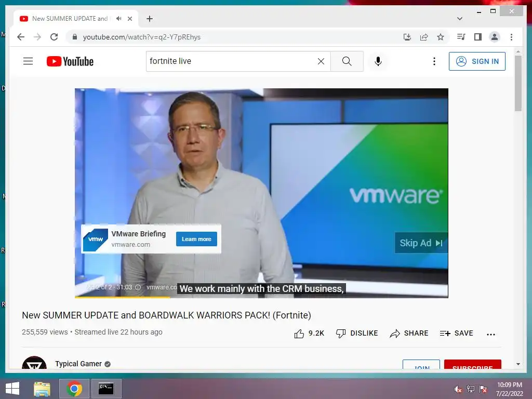Click the magnifier search button

347,61
